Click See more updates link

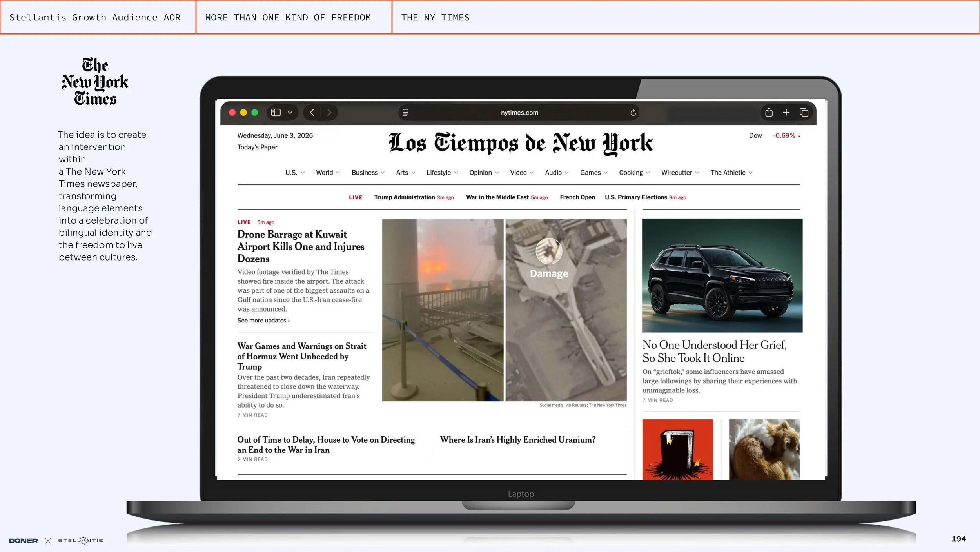click(x=263, y=321)
